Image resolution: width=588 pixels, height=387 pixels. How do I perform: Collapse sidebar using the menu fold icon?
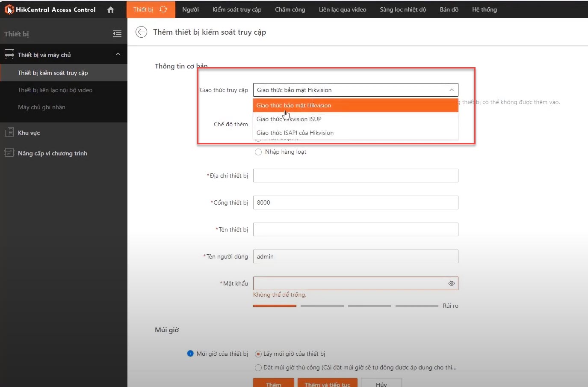(x=117, y=34)
